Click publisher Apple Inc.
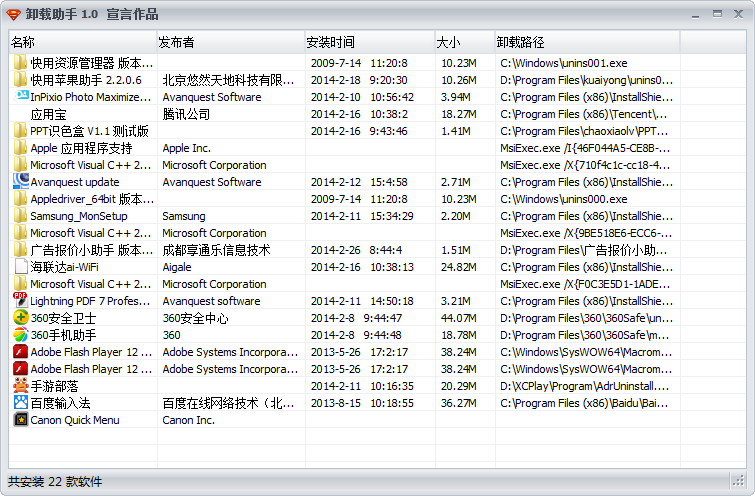Image resolution: width=755 pixels, height=496 pixels. tap(186, 148)
